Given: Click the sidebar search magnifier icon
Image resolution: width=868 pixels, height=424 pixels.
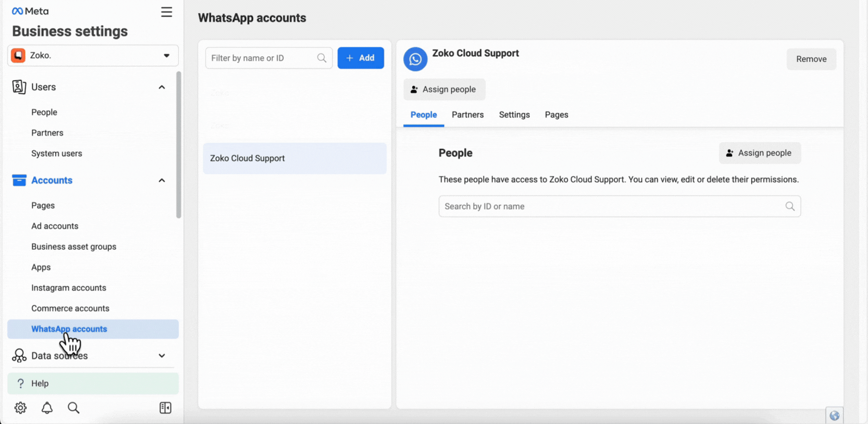Looking at the screenshot, I should tap(74, 408).
